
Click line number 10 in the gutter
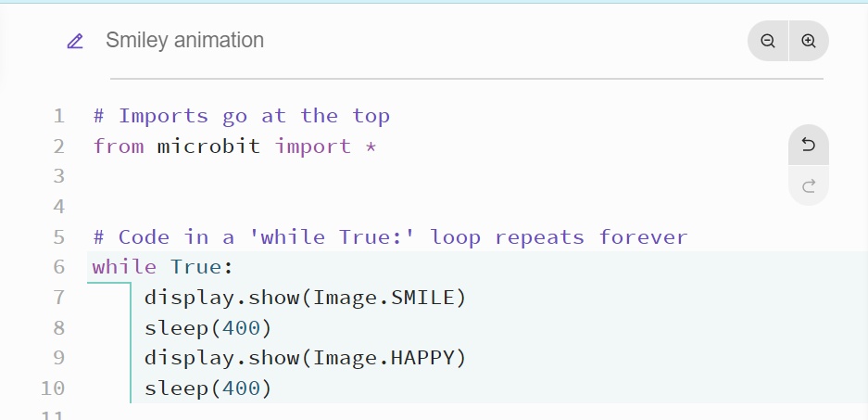pos(54,388)
